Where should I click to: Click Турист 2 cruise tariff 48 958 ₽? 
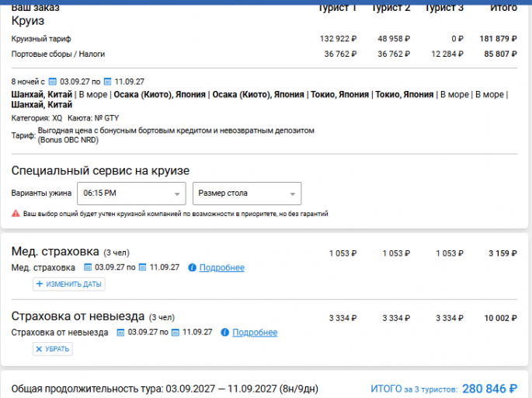point(394,39)
